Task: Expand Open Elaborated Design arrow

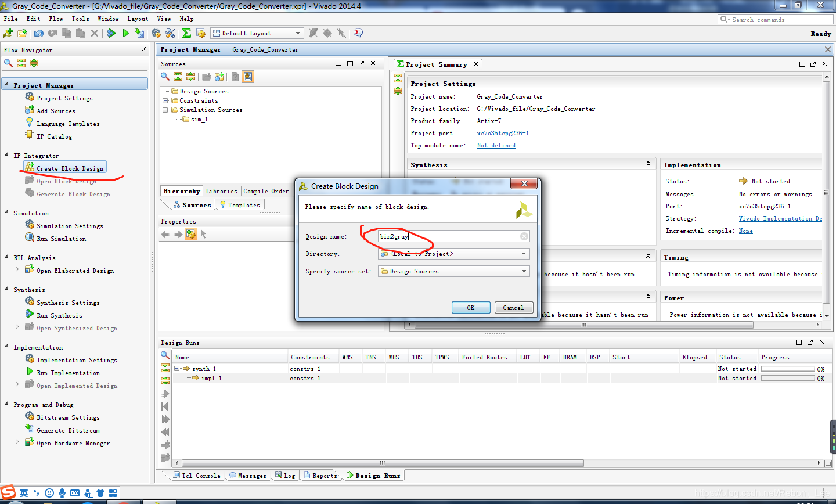Action: 17,269
